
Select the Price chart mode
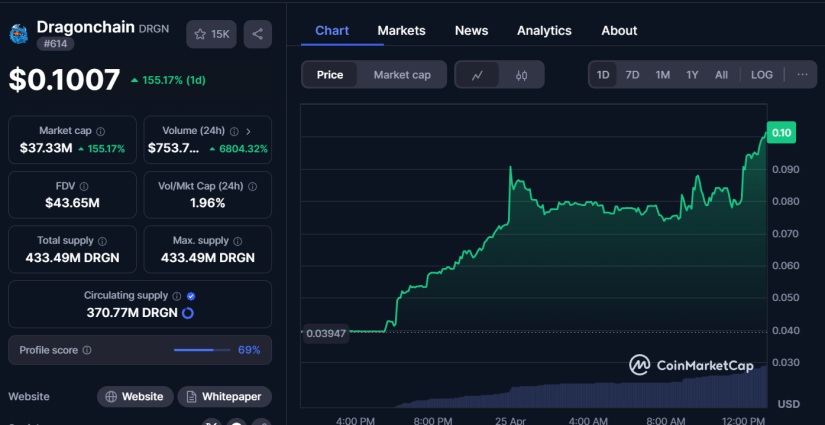click(x=330, y=75)
